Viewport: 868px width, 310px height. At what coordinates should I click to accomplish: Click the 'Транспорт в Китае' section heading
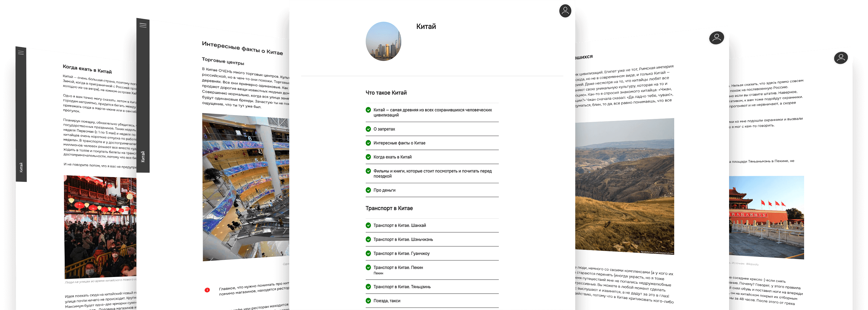(389, 208)
